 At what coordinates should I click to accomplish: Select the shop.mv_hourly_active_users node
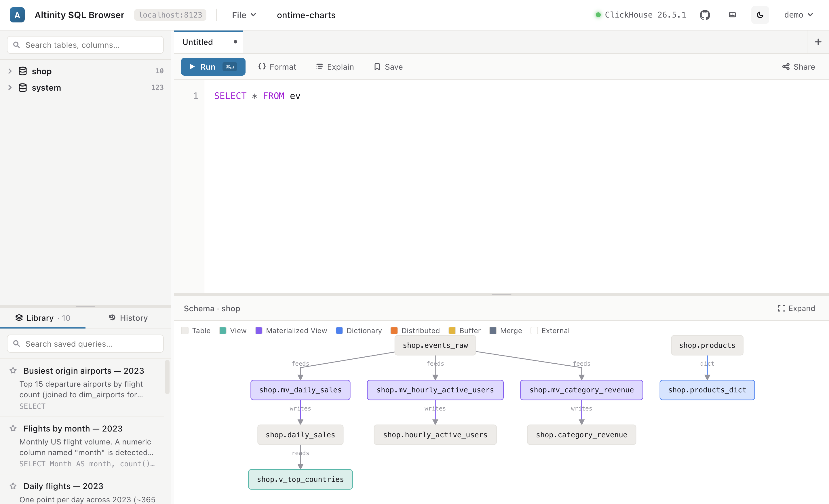pos(435,390)
